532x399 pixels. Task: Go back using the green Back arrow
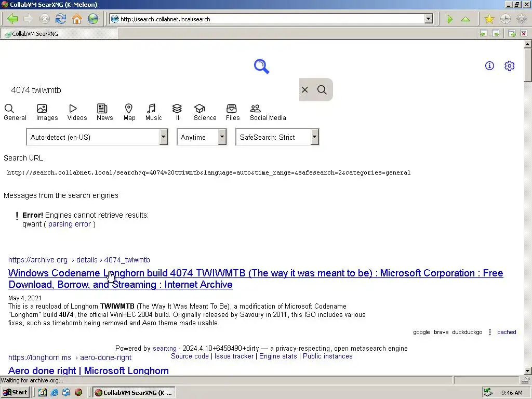pyautogui.click(x=12, y=19)
